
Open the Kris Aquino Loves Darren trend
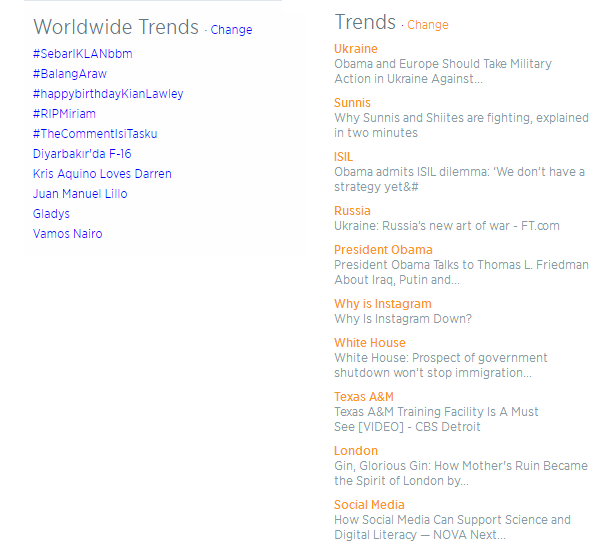coord(102,174)
